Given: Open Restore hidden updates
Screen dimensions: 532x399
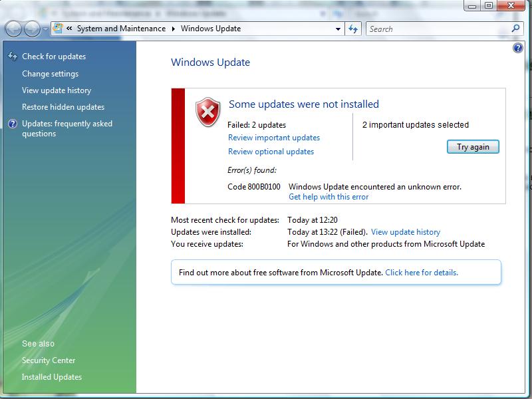Looking at the screenshot, I should 63,107.
